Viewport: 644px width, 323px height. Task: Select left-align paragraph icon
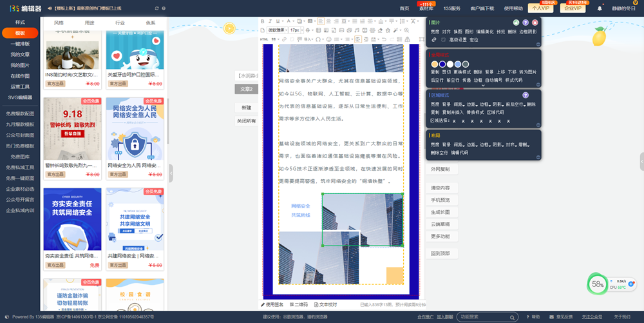coord(321,21)
